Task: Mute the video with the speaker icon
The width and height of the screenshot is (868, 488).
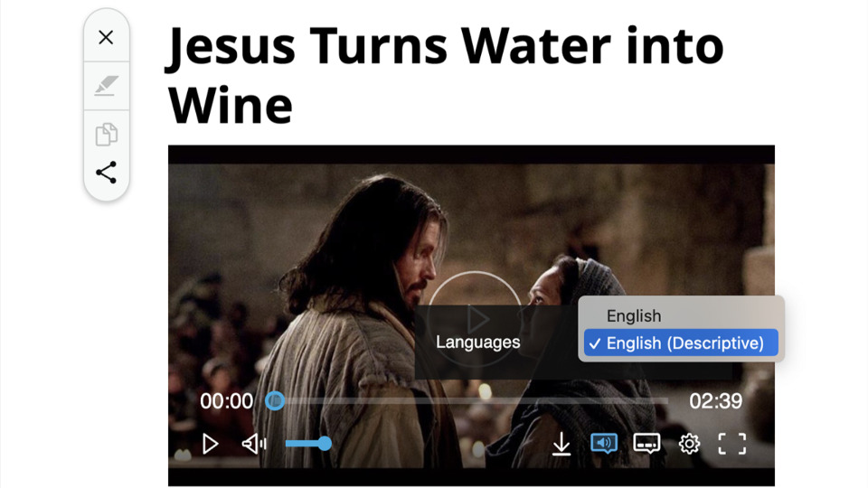Action: click(x=254, y=444)
